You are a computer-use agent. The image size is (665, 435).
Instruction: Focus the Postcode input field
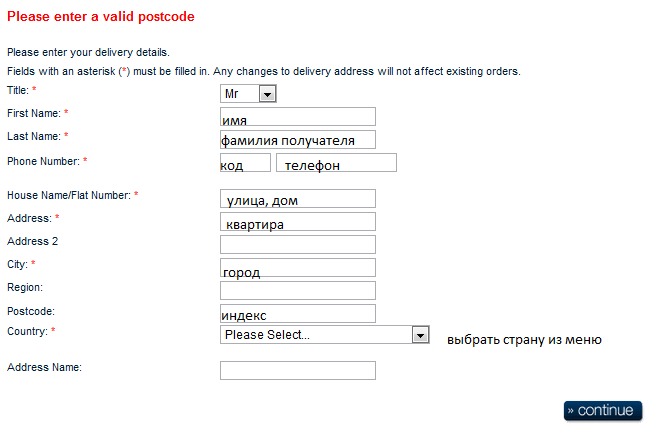click(x=298, y=313)
